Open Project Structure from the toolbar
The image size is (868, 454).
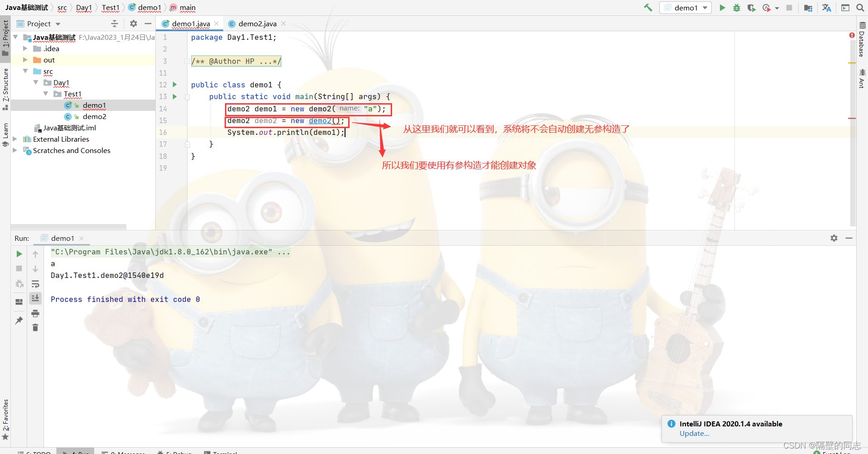click(808, 8)
